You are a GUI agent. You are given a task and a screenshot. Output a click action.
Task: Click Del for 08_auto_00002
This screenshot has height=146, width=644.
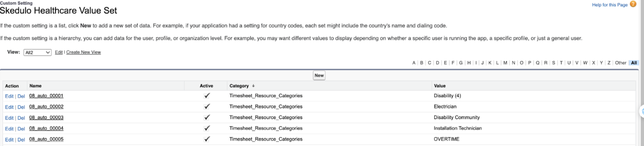21,107
